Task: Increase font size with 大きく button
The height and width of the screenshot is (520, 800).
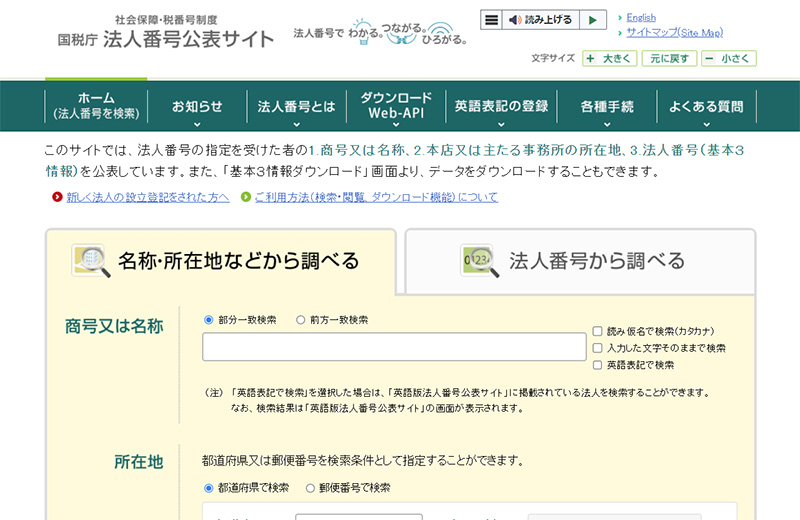Action: (609, 58)
